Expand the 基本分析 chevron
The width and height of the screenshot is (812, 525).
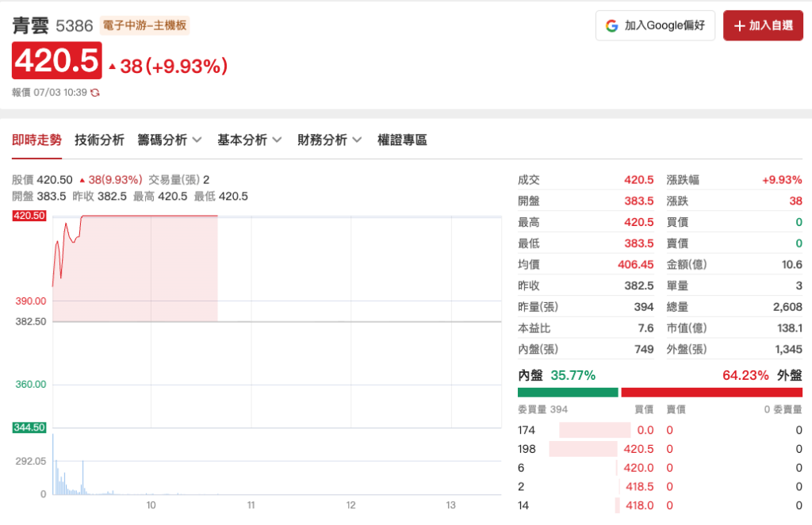(x=277, y=140)
